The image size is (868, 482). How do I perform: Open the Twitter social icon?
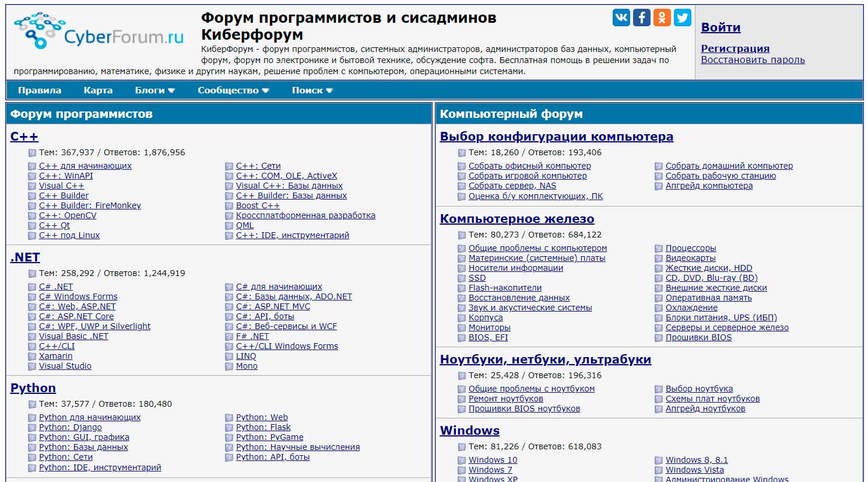pos(683,18)
